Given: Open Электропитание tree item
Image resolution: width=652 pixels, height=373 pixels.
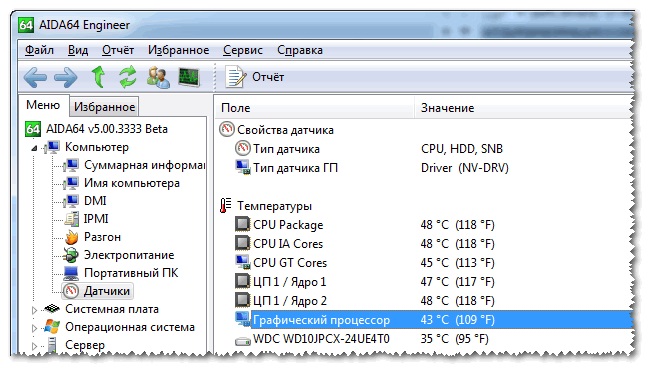Looking at the screenshot, I should click(129, 255).
